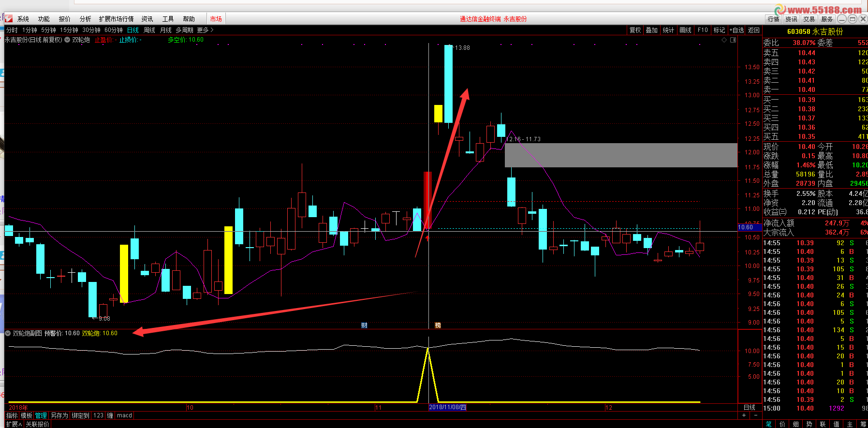Select the 日线 daily period
Screen dimensions: 868x428
click(133, 30)
